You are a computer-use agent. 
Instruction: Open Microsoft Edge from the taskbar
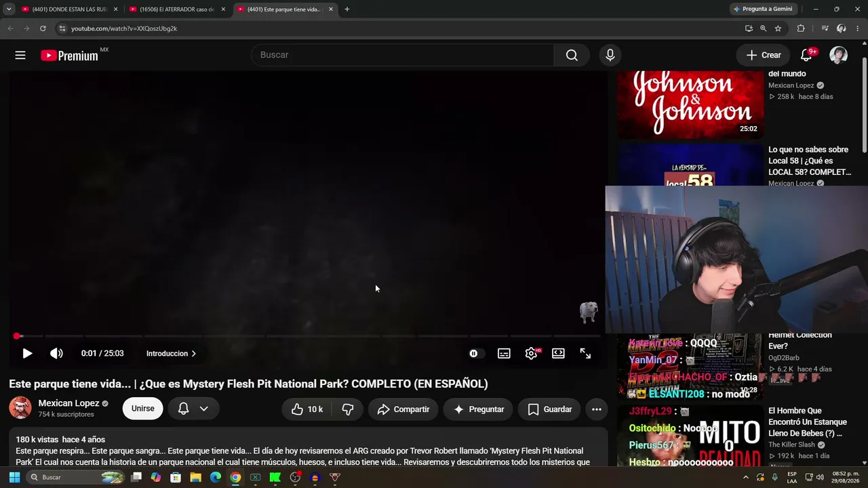point(215,477)
